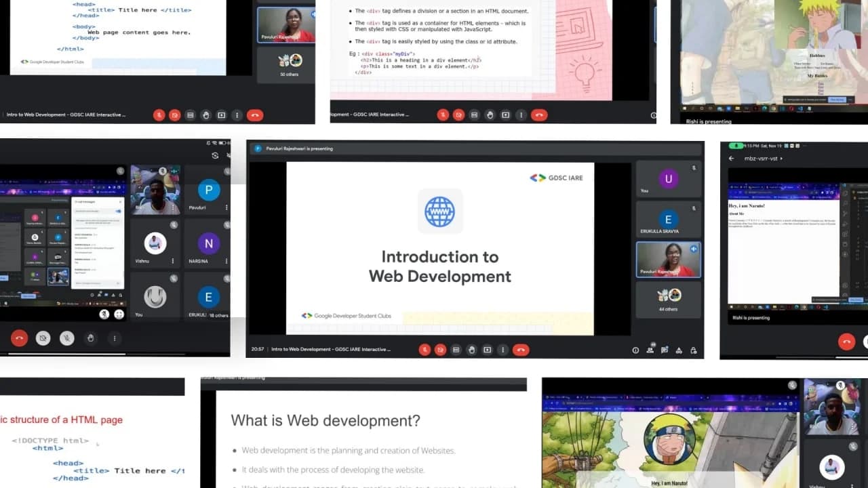The height and width of the screenshot is (488, 868).
Task: Select Vishnu avatar tile in mobile screenshot
Action: (x=155, y=243)
